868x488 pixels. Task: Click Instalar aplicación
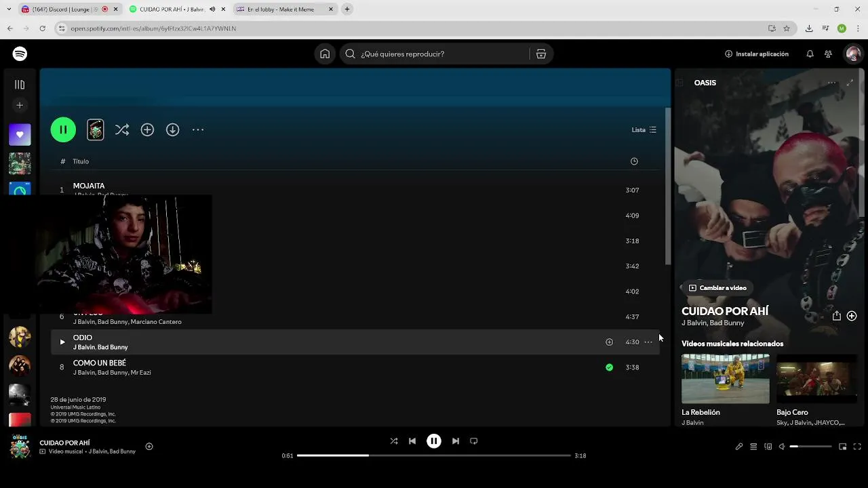click(757, 54)
